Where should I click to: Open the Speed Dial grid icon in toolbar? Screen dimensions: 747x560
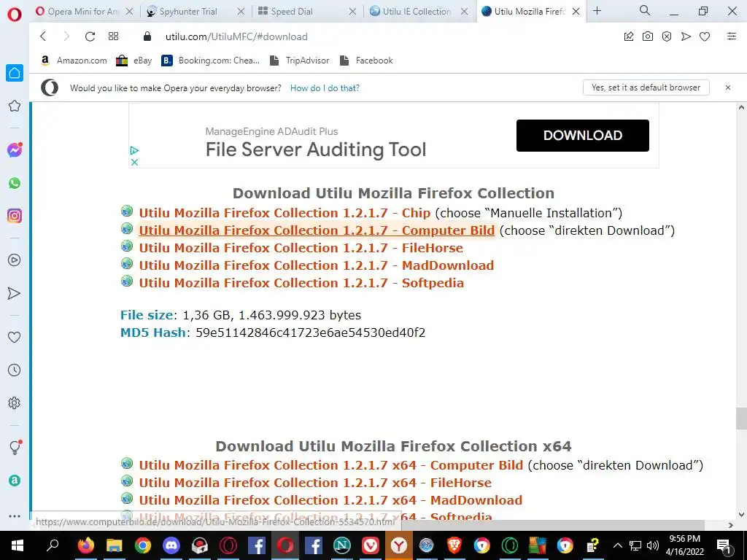[x=113, y=36]
